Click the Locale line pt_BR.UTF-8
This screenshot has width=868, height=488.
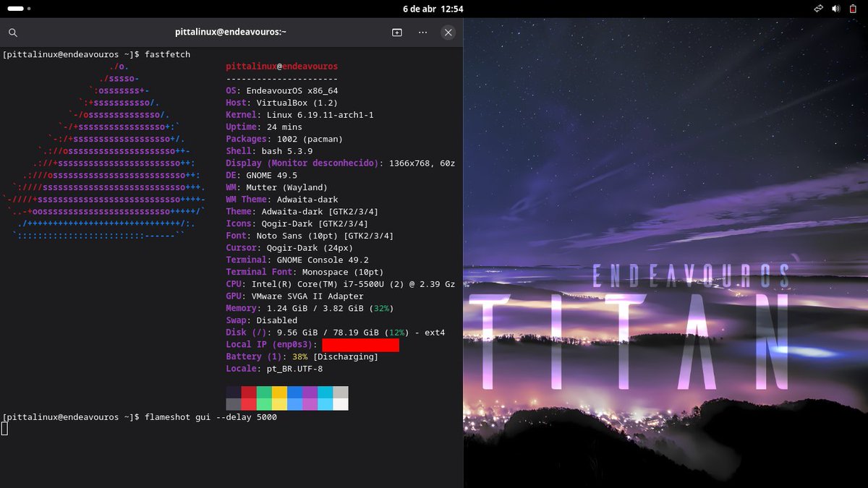[274, 369]
